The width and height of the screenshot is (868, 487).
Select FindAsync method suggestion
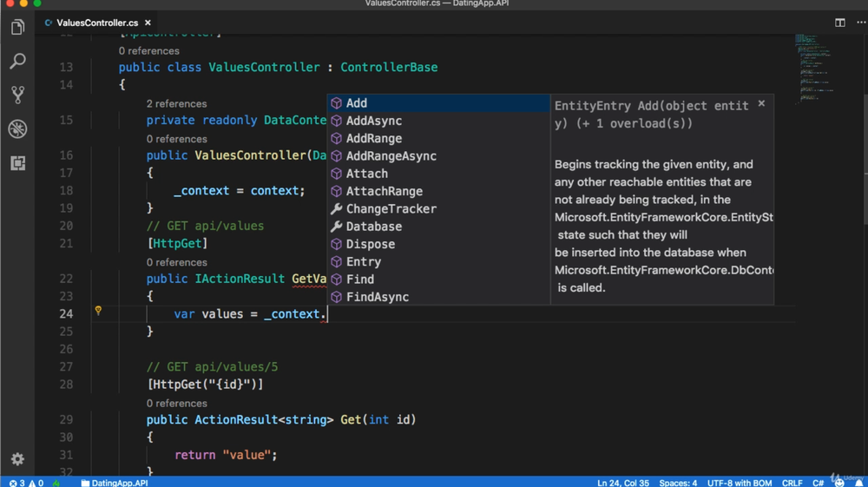coord(438,297)
